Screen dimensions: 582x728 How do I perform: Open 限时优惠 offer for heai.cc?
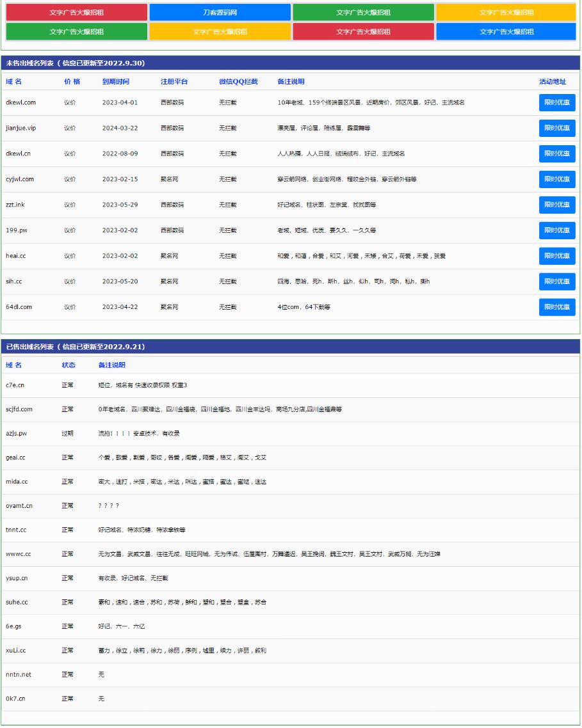point(556,256)
